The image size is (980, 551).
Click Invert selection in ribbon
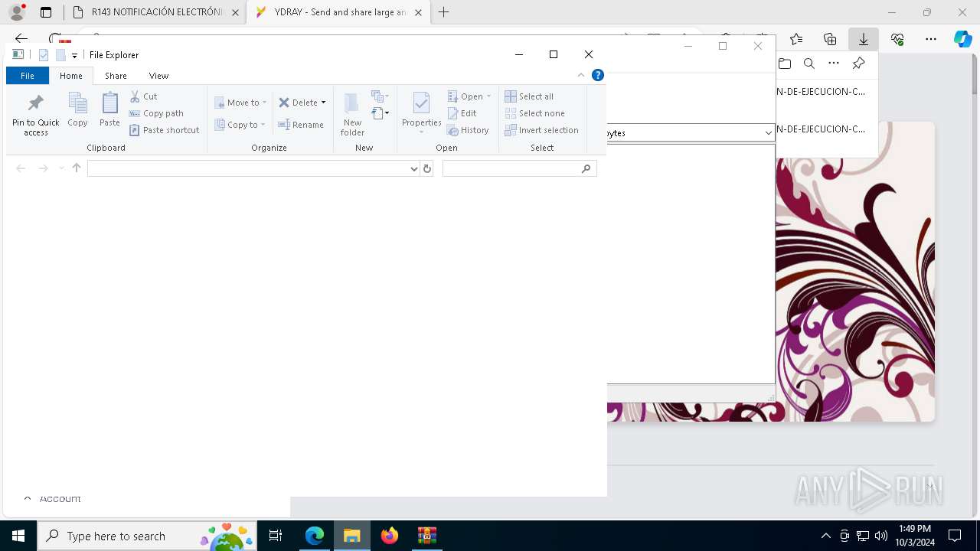[542, 130]
